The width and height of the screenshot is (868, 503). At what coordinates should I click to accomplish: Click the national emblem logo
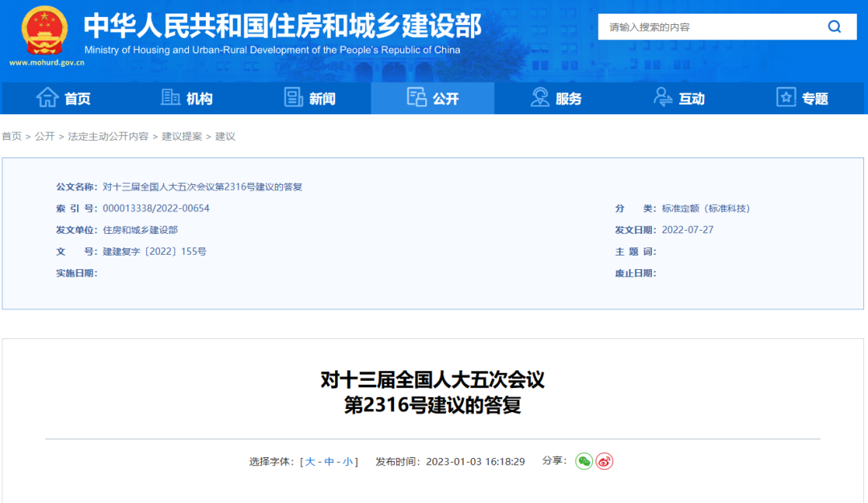coord(44,31)
